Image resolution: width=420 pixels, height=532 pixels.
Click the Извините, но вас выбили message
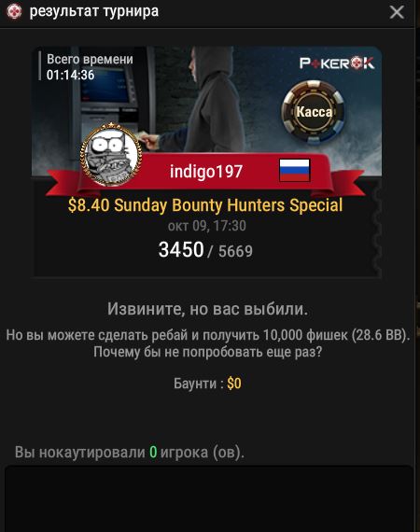click(207, 309)
